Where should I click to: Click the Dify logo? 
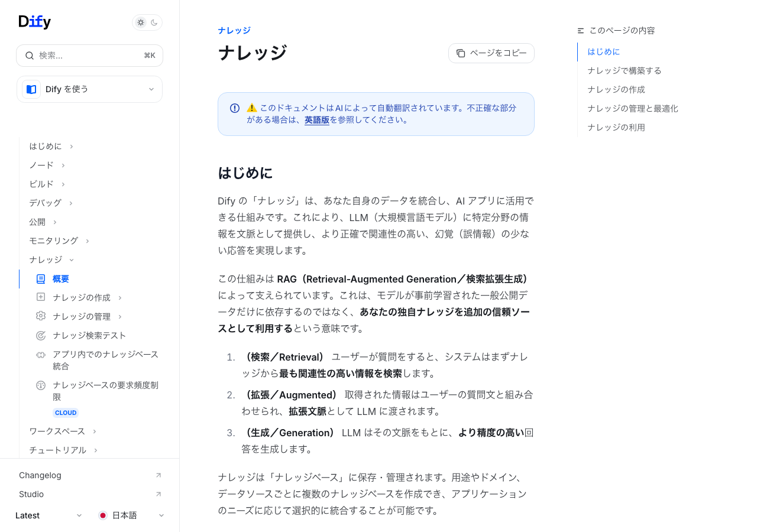click(35, 22)
